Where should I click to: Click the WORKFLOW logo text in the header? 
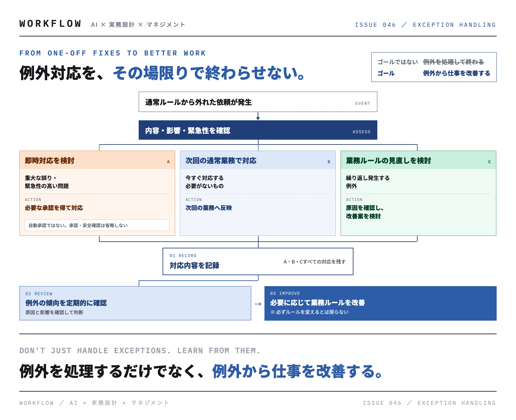[x=50, y=24]
